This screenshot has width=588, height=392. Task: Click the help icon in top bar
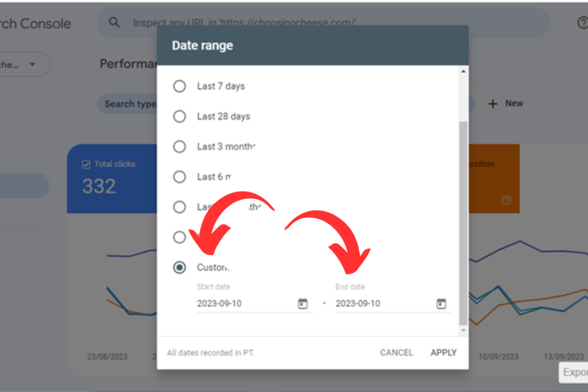[x=582, y=23]
